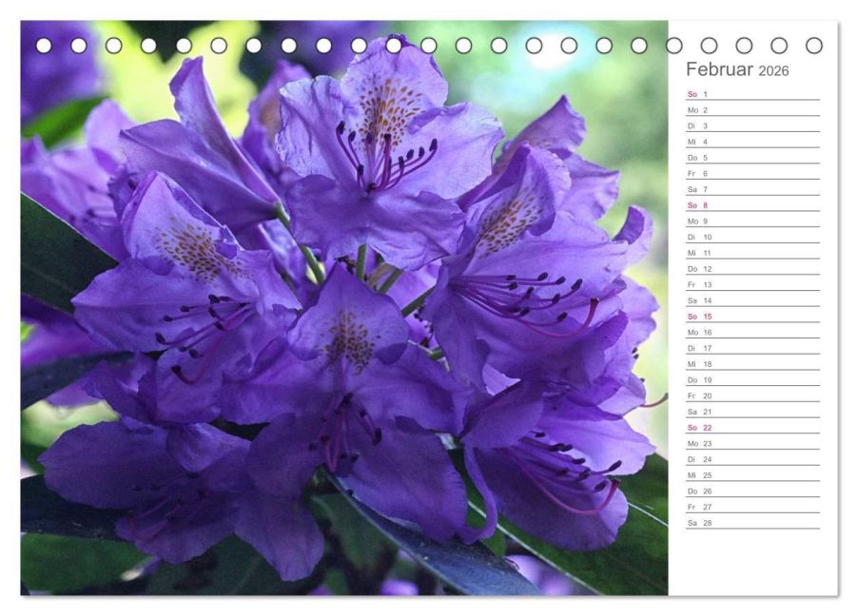Click the Sa 14 date line
The width and height of the screenshot is (858, 616).
click(x=753, y=300)
